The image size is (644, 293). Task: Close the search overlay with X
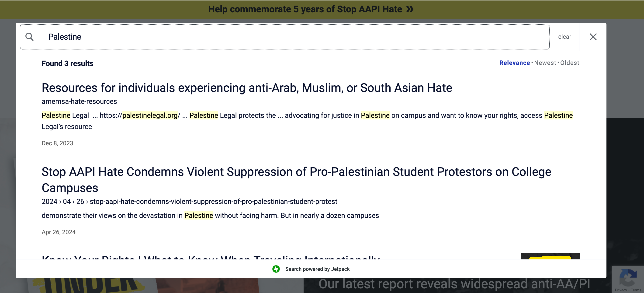(x=593, y=37)
